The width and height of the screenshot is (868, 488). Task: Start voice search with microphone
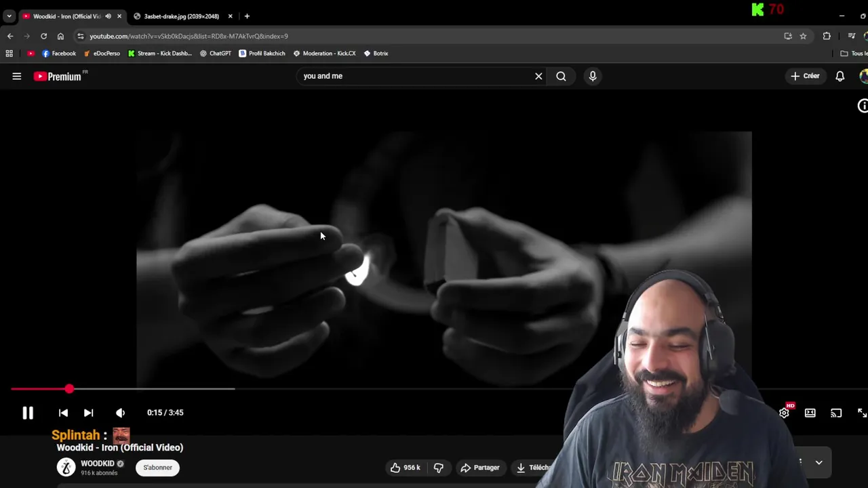(593, 76)
